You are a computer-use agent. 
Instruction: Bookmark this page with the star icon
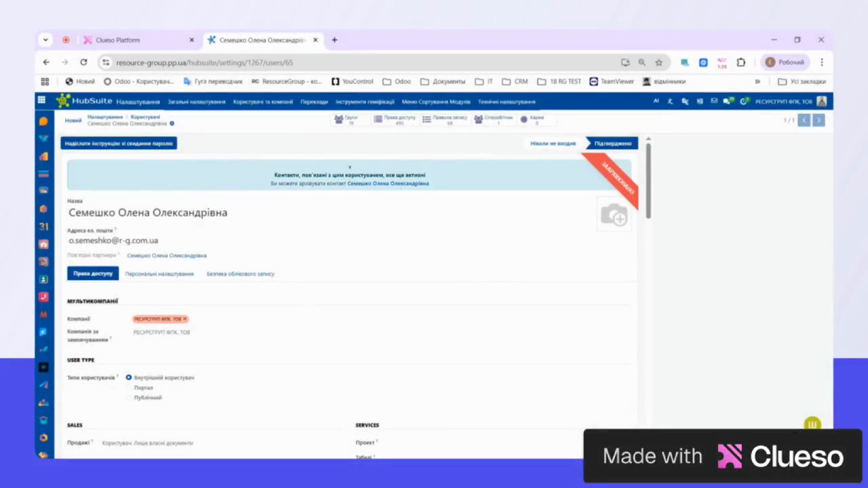coord(658,62)
